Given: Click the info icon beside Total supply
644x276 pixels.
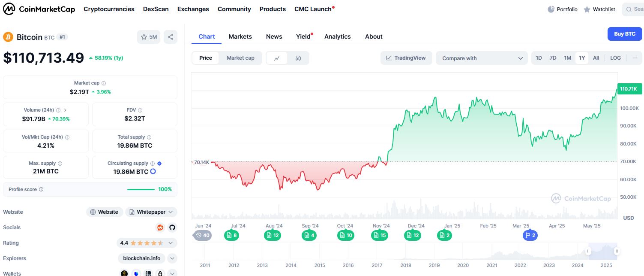Looking at the screenshot, I should coord(149,137).
